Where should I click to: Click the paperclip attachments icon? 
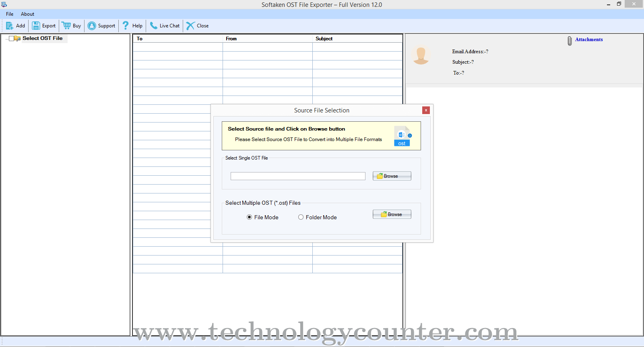570,41
